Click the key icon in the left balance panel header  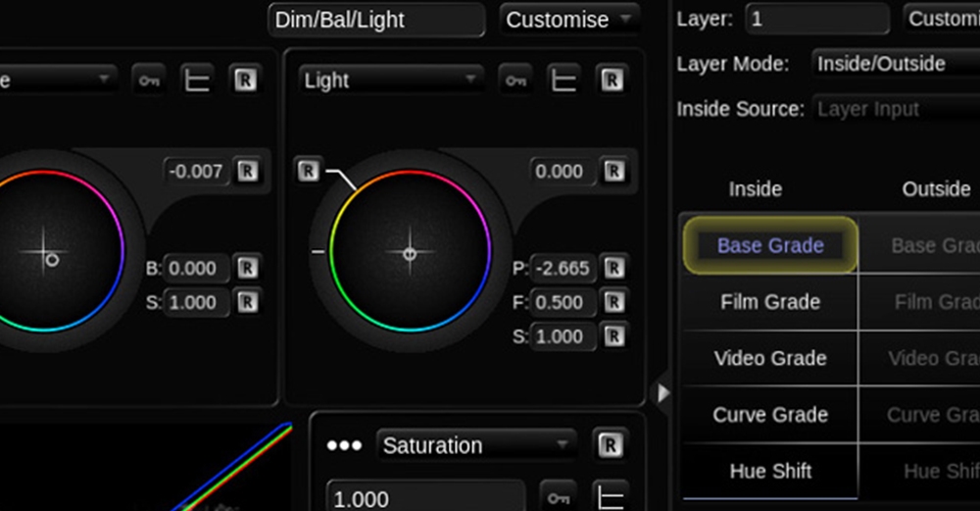pos(149,80)
